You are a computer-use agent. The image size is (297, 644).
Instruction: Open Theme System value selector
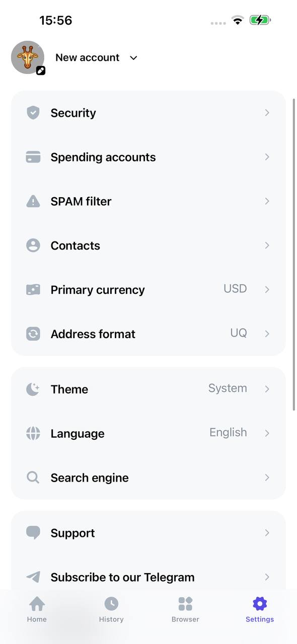pos(228,388)
